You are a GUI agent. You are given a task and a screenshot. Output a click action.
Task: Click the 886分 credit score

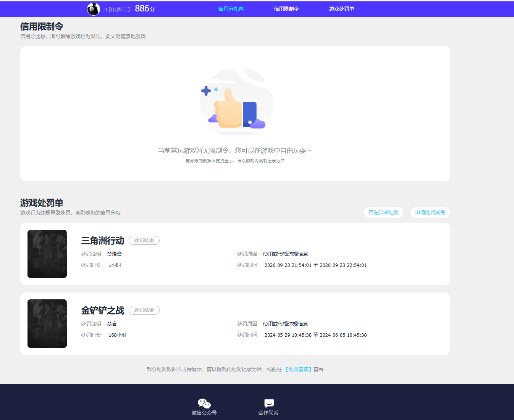point(145,8)
